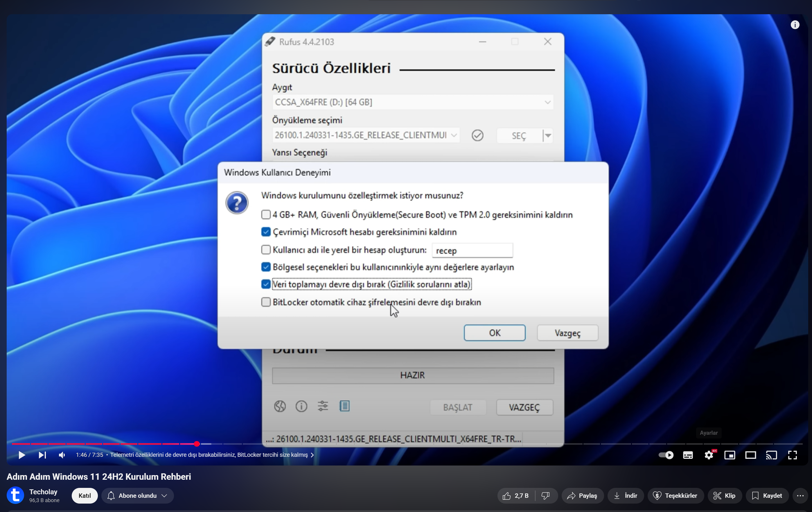Share the video via Paylaş
This screenshot has height=512, width=812.
pyautogui.click(x=582, y=495)
